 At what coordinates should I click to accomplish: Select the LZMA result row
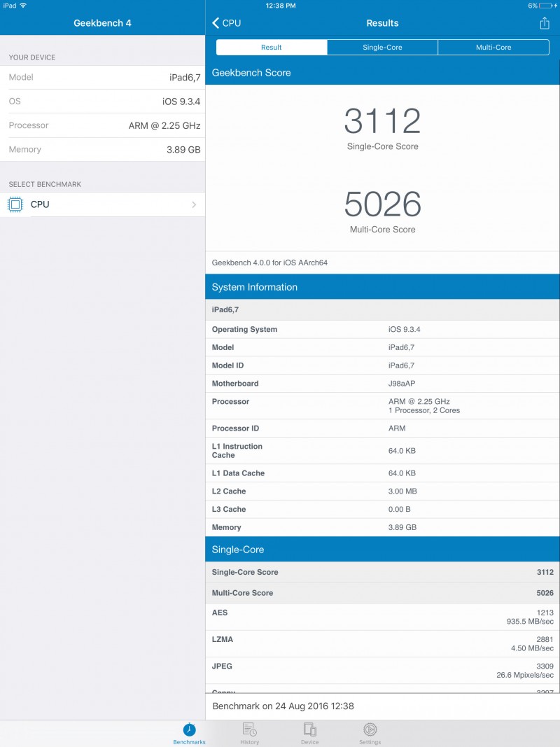click(382, 643)
